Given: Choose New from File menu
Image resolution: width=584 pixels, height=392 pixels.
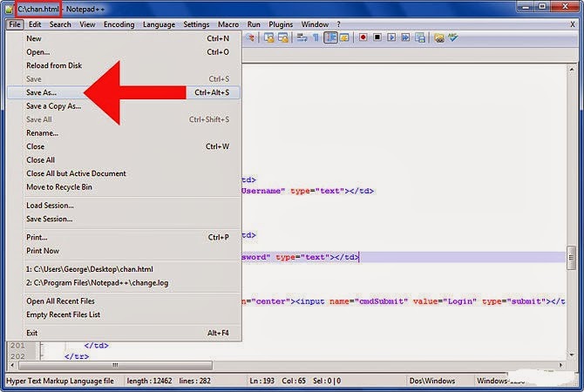Looking at the screenshot, I should 123,38.
